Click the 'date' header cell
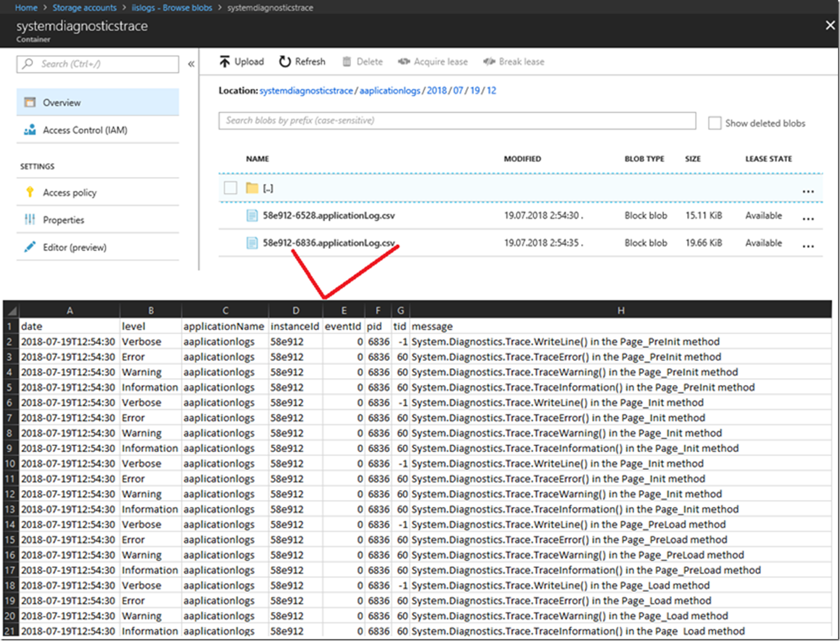The height and width of the screenshot is (641, 840). (x=70, y=326)
